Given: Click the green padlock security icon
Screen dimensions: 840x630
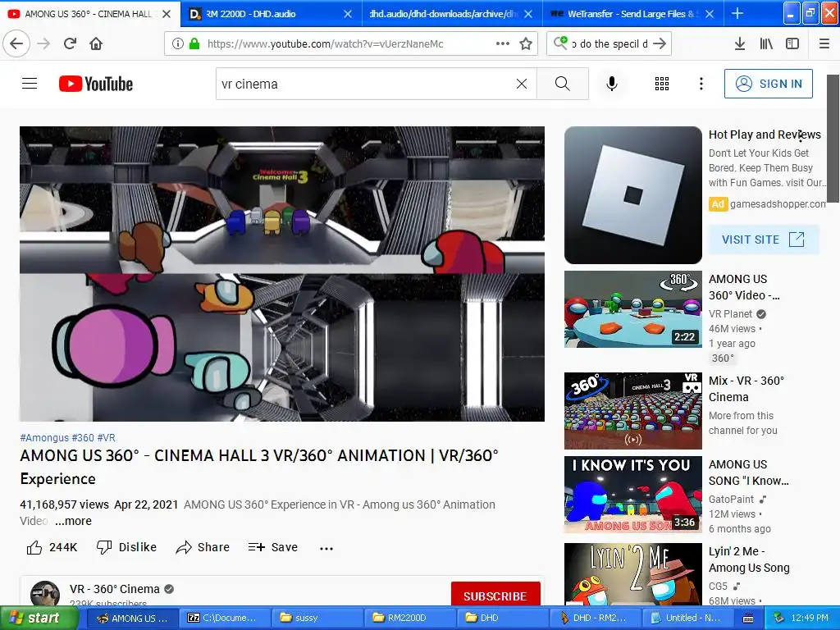Looking at the screenshot, I should pos(194,44).
